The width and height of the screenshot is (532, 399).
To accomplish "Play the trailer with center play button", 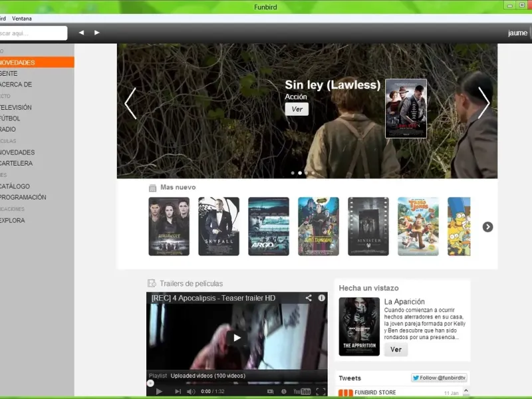I will 237,338.
